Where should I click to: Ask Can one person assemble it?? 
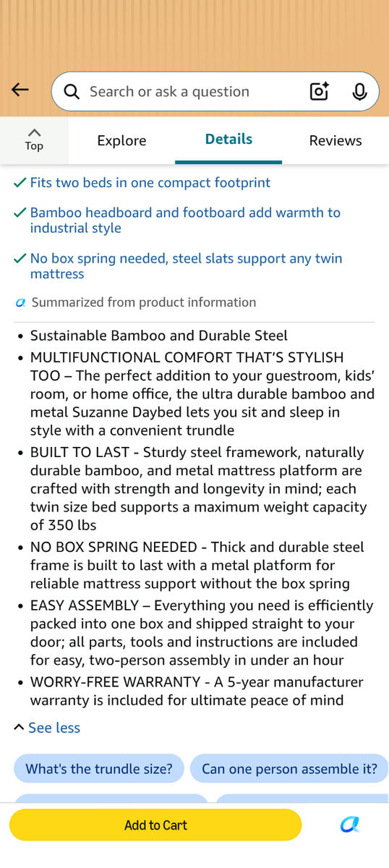[x=289, y=768]
